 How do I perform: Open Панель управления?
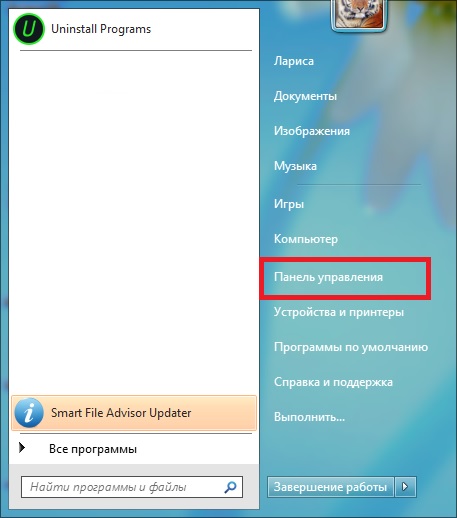pyautogui.click(x=328, y=277)
